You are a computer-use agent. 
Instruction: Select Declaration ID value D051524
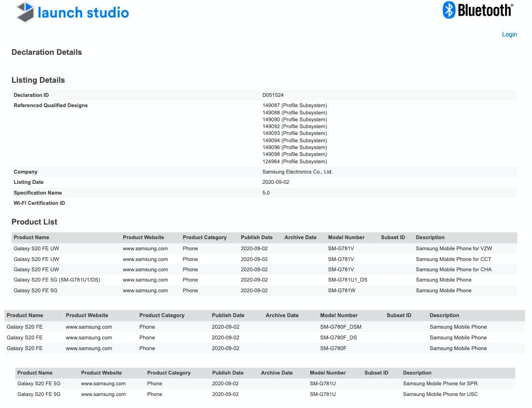tap(273, 95)
